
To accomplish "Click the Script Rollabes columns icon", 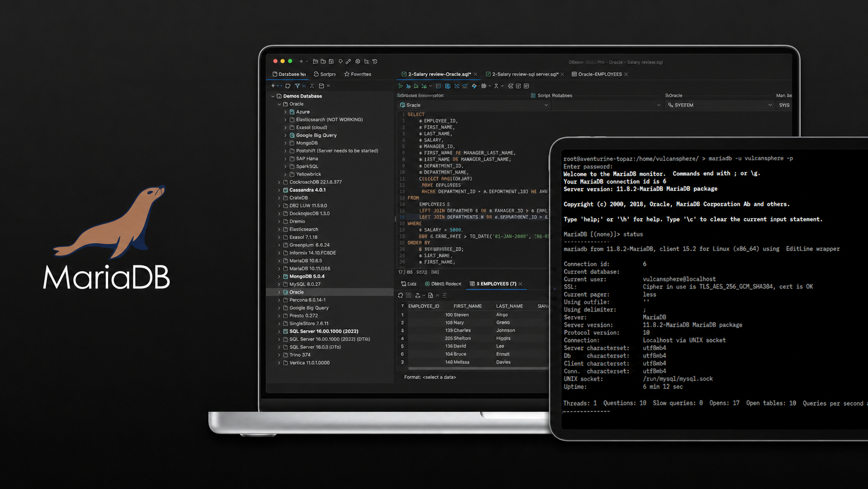I will (x=533, y=96).
